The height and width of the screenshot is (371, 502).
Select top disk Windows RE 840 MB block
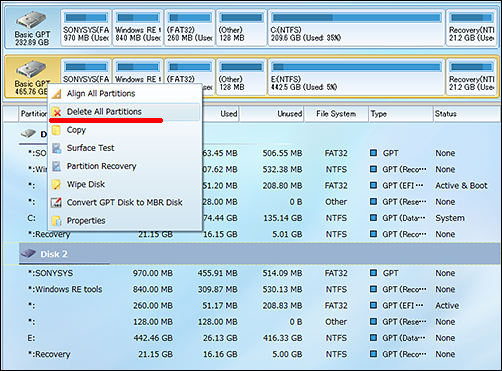138,28
